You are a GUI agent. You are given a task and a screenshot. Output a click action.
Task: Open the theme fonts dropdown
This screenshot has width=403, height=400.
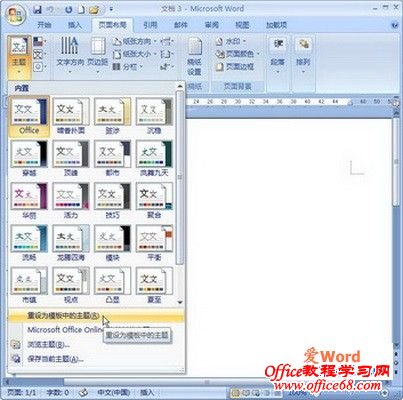(x=39, y=54)
